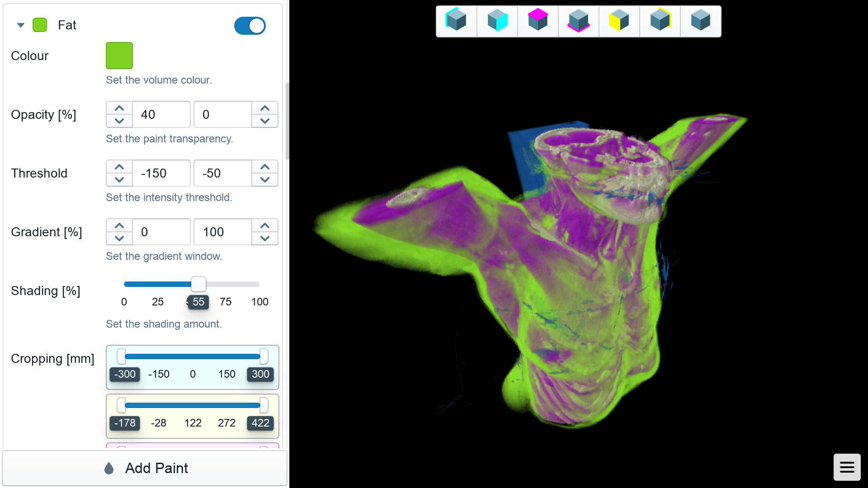
Task: Click the Threshold field showing -50
Action: click(x=223, y=173)
